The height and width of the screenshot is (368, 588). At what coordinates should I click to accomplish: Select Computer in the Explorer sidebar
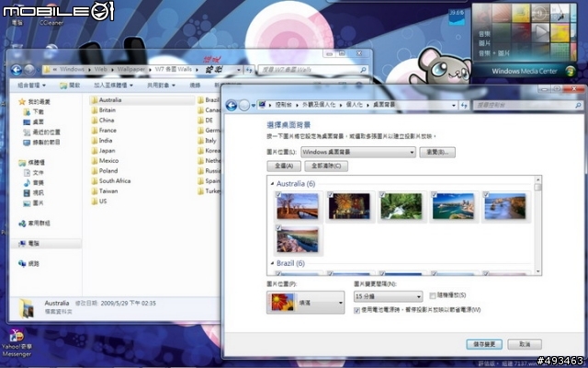coord(28,244)
